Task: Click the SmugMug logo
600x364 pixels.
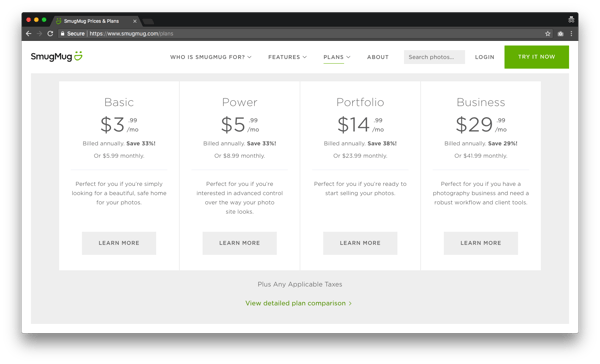Action: 57,57
